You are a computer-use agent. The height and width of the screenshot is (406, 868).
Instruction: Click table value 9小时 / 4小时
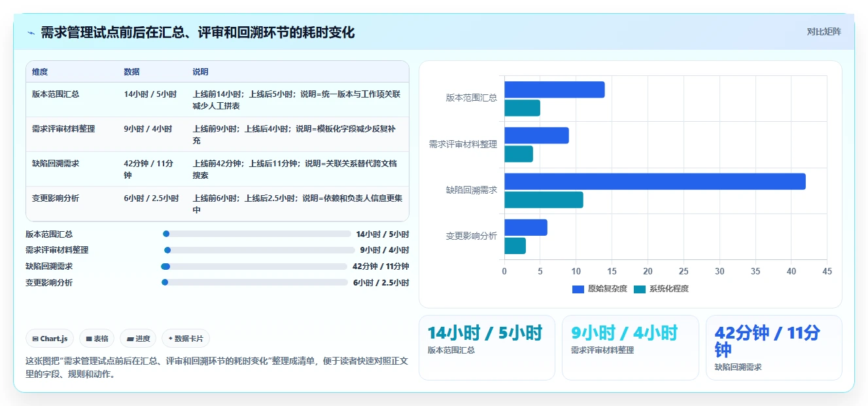148,129
